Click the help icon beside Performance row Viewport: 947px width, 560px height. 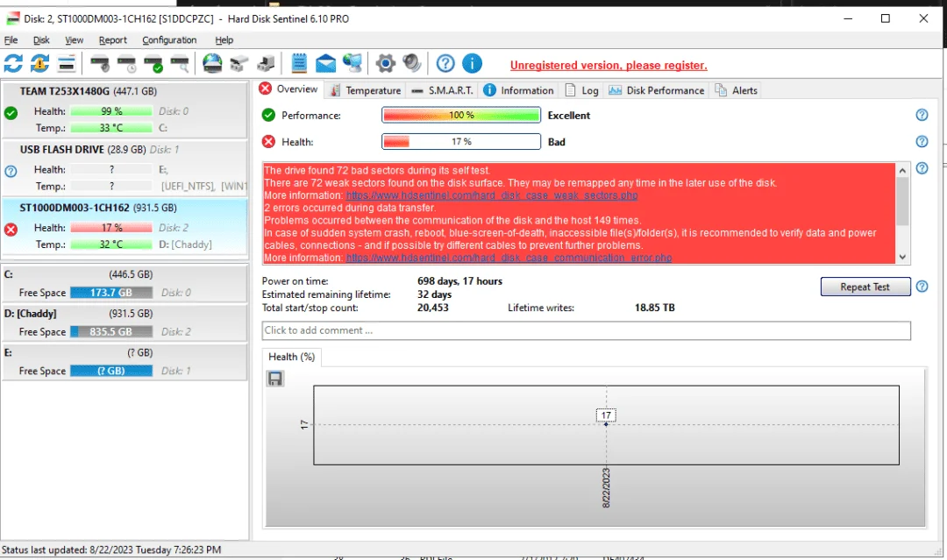(x=922, y=115)
